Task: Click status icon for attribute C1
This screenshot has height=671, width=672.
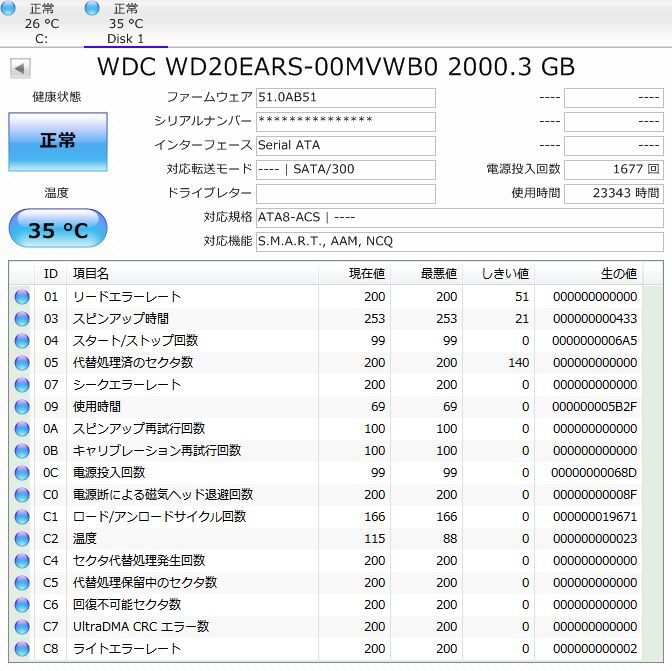Action: coord(22,517)
